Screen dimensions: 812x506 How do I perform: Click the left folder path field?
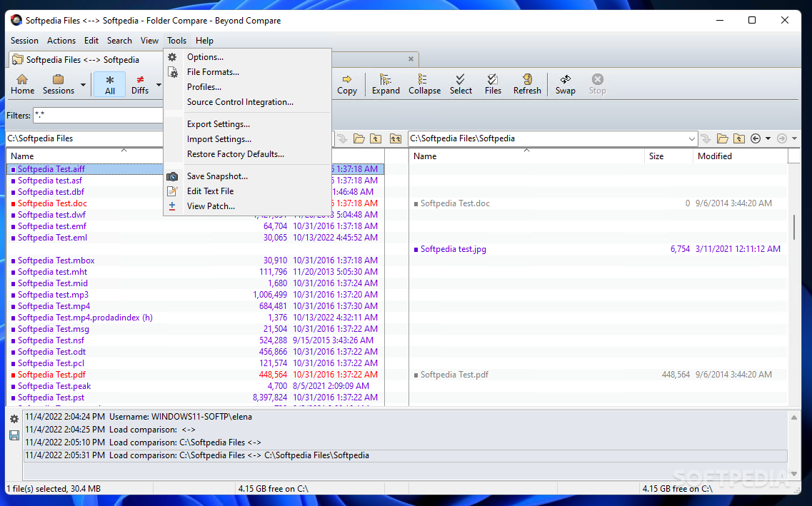(x=84, y=138)
